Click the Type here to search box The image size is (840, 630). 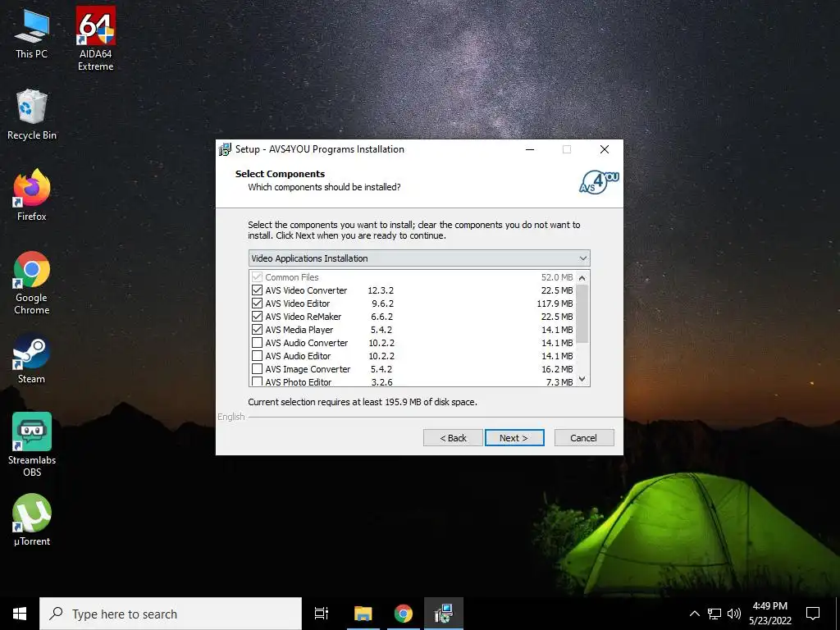(171, 614)
